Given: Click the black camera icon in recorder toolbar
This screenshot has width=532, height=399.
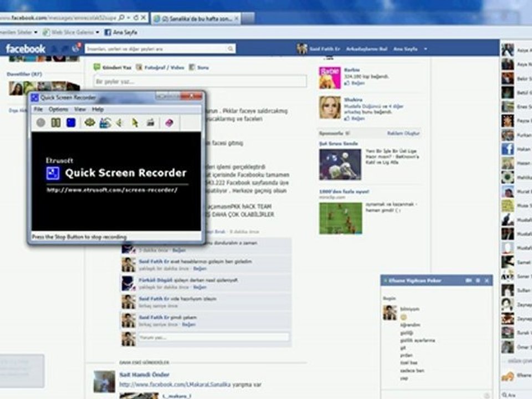Looking at the screenshot, I should click(150, 122).
